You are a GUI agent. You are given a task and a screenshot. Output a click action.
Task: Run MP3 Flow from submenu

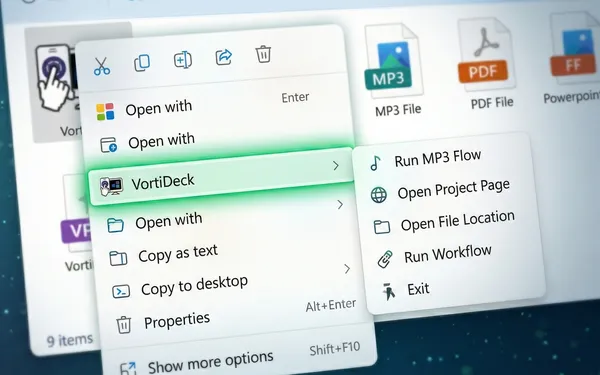pos(438,158)
